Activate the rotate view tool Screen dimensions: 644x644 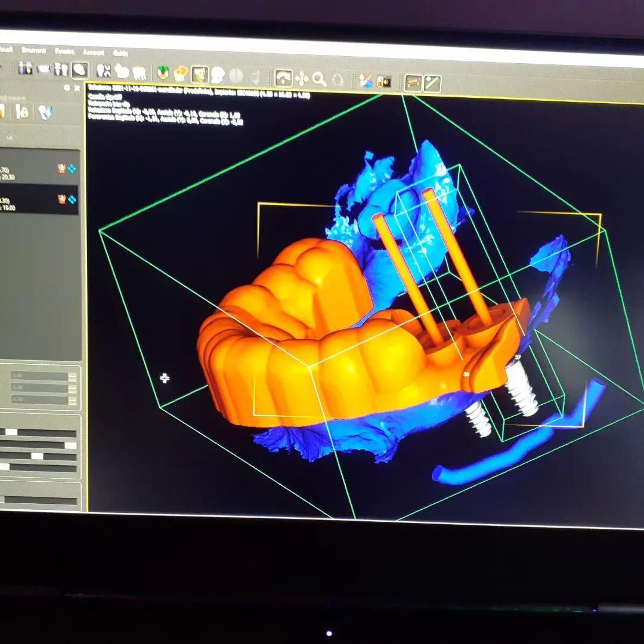point(283,78)
